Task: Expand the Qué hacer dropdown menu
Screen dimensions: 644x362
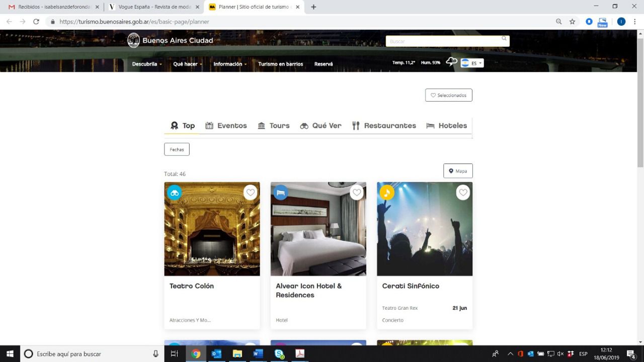Action: [187, 64]
